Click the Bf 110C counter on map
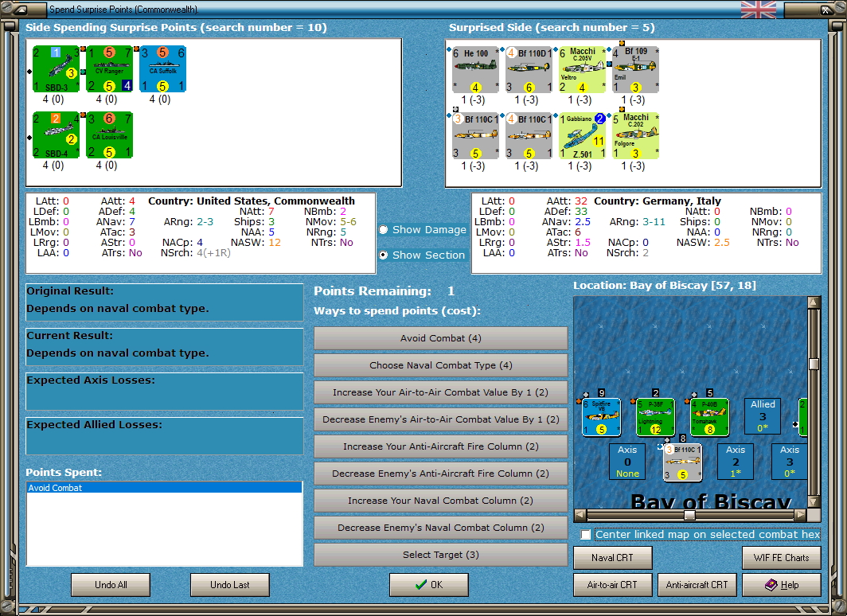 click(683, 462)
